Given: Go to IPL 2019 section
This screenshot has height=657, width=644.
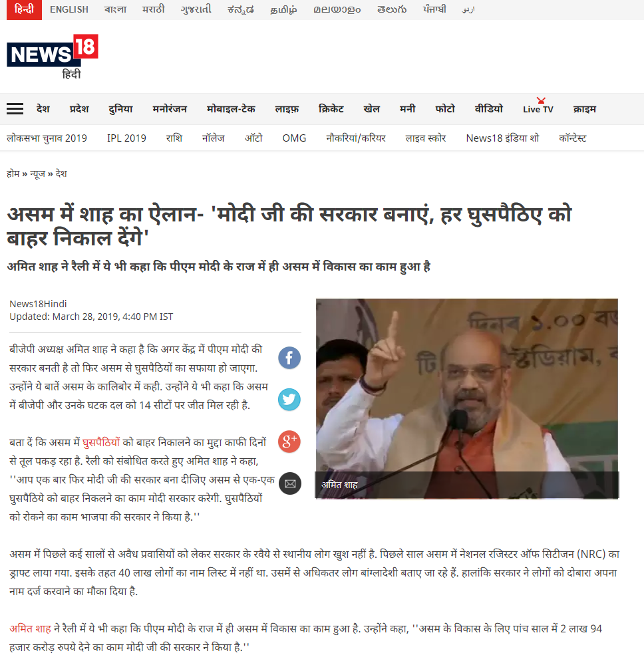Looking at the screenshot, I should click(x=126, y=138).
